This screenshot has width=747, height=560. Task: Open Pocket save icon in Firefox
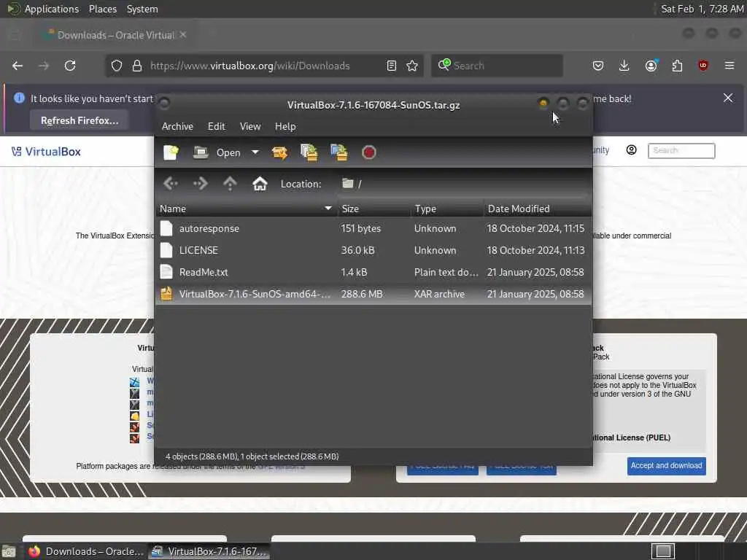pos(598,66)
